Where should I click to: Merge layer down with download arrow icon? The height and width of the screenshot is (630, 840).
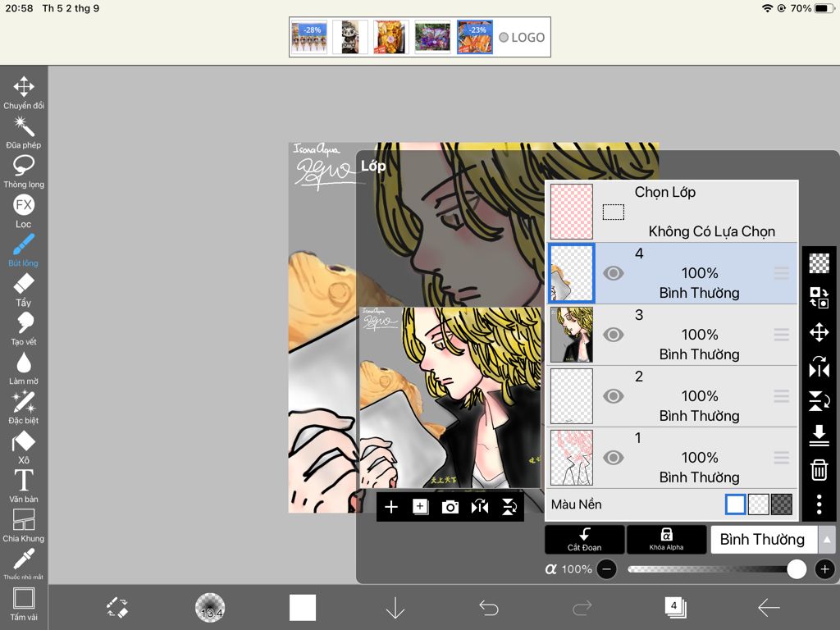[x=819, y=435]
